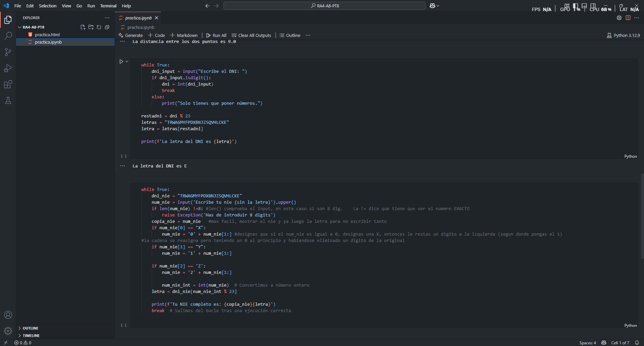Add a new Markdown cell
This screenshot has height=346, width=644.
pos(184,35)
